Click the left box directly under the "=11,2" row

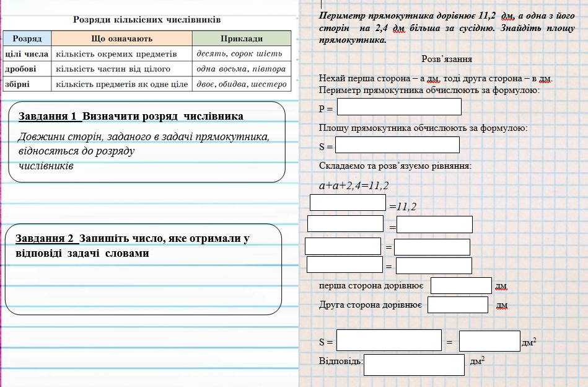click(345, 224)
